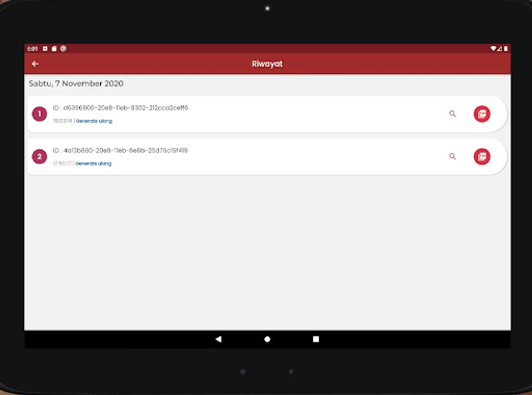Viewport: 532px width, 395px height.
Task: Select the ID text starting with 4a13b880
Action: tap(120, 151)
